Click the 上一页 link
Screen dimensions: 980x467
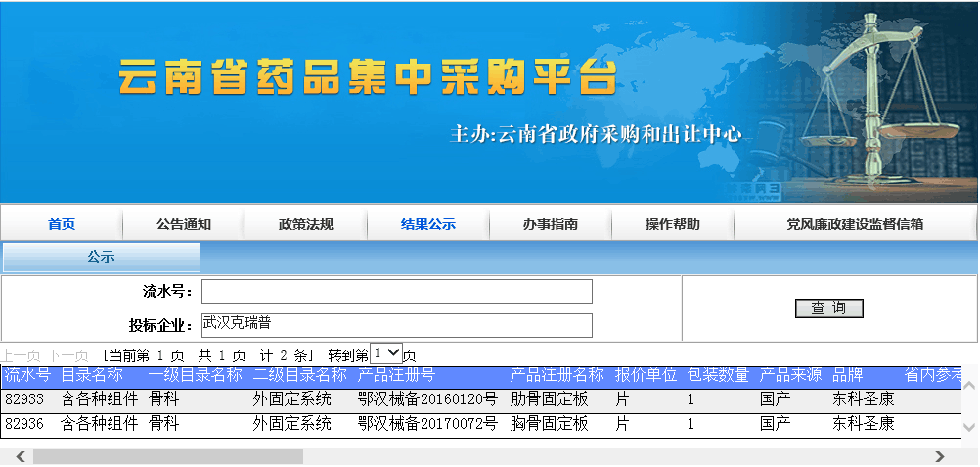point(21,355)
